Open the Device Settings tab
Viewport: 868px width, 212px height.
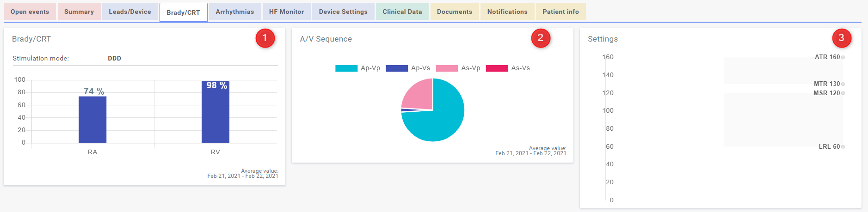pyautogui.click(x=343, y=12)
